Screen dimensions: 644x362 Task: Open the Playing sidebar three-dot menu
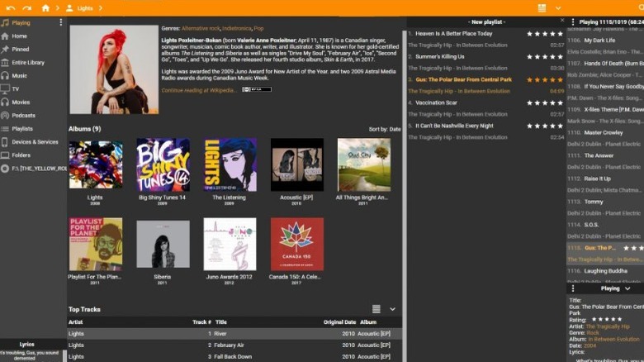pos(60,22)
